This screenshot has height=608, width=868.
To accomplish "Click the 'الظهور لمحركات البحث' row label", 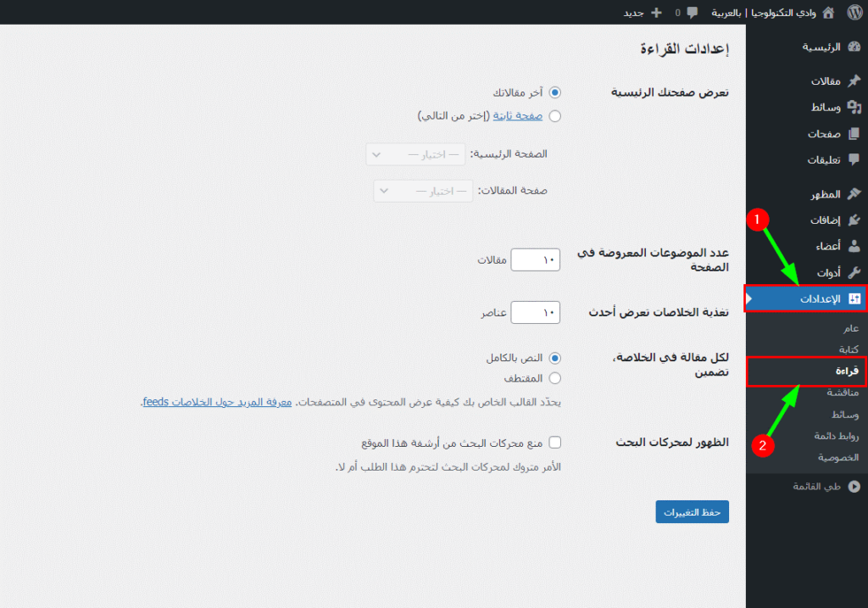I will (x=672, y=443).
